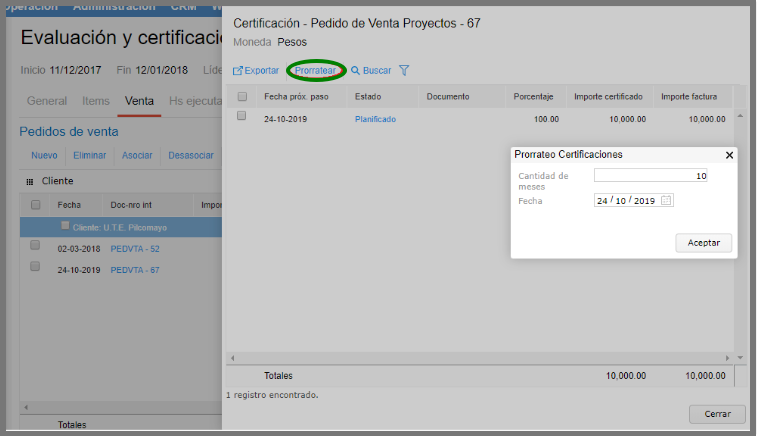
Task: Click Desasociar in Pedidos de venta
Action: click(x=191, y=155)
